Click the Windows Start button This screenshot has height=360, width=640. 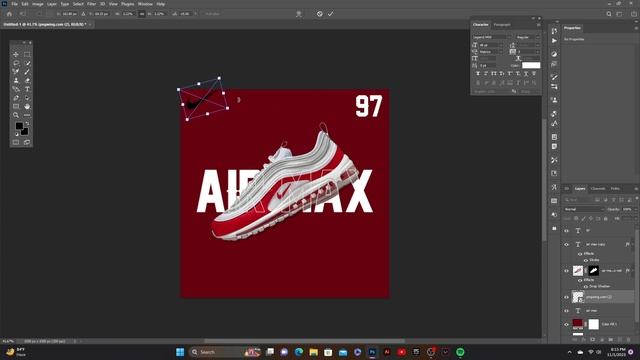click(180, 352)
